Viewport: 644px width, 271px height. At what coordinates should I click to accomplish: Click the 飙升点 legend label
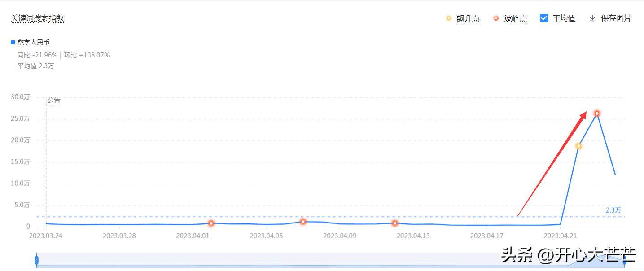468,18
